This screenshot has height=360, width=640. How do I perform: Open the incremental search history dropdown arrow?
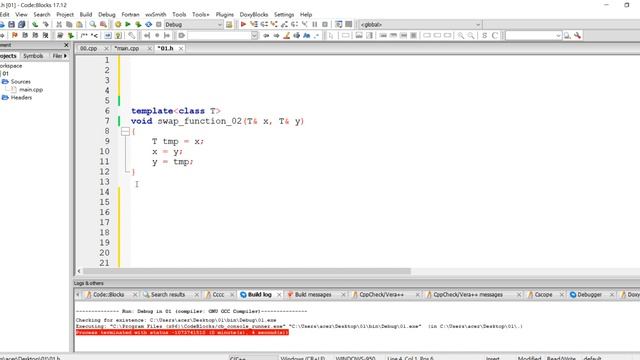coord(254,36)
